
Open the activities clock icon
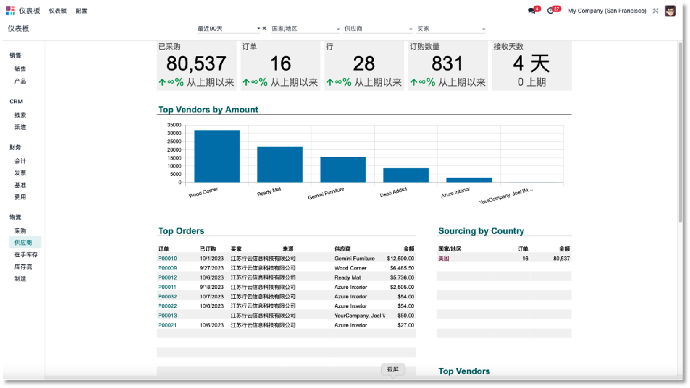pos(551,11)
